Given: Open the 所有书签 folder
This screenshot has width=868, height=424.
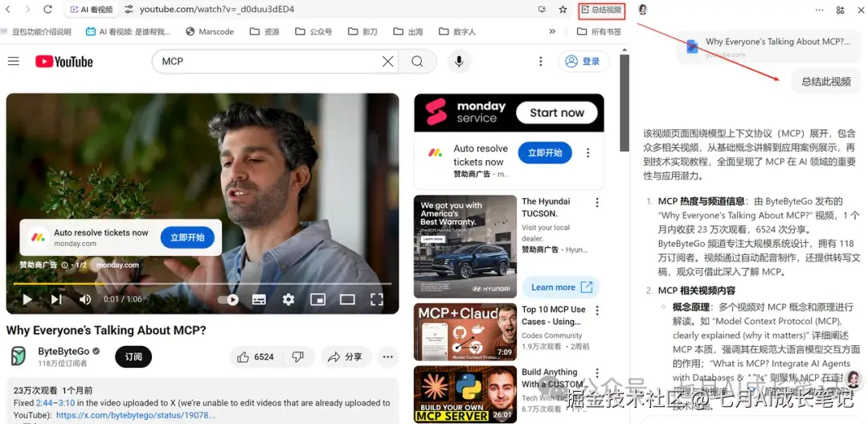Looking at the screenshot, I should [599, 31].
